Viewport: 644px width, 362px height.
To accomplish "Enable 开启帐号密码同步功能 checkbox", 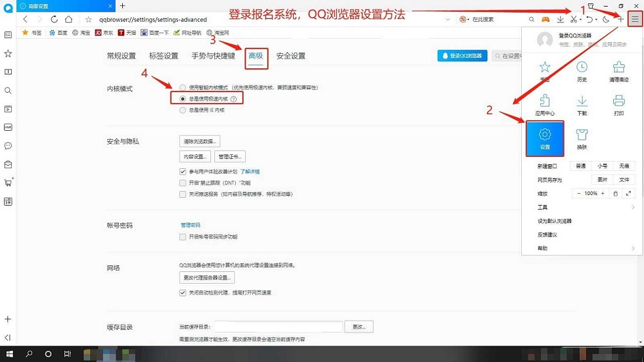I will click(183, 237).
